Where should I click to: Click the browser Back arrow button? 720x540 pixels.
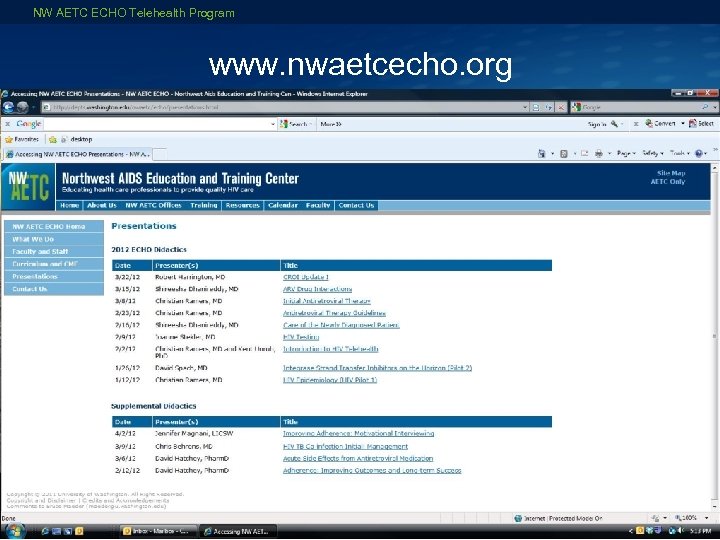click(9, 107)
